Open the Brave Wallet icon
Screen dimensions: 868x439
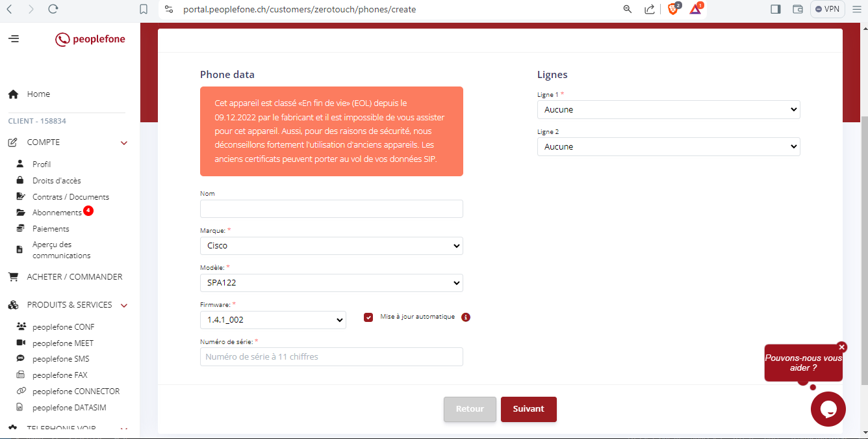click(x=798, y=9)
